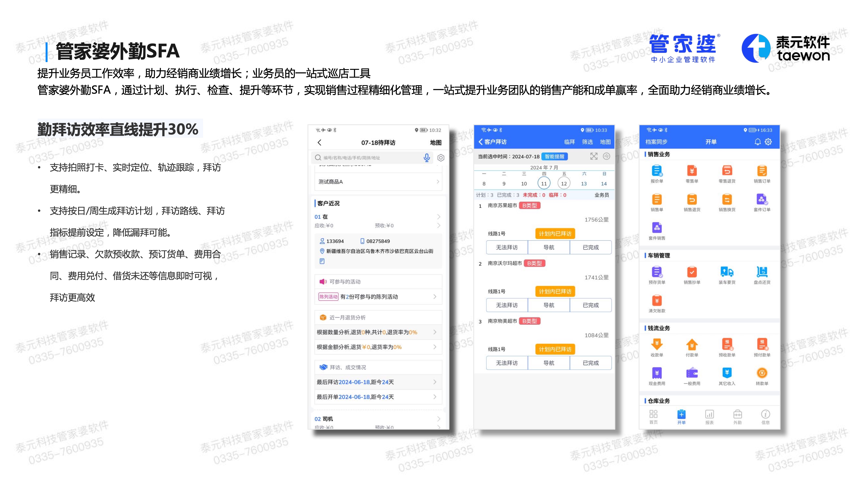Open 临拜 in 客户拜访 header
Viewport: 868px width, 488px height.
[569, 142]
